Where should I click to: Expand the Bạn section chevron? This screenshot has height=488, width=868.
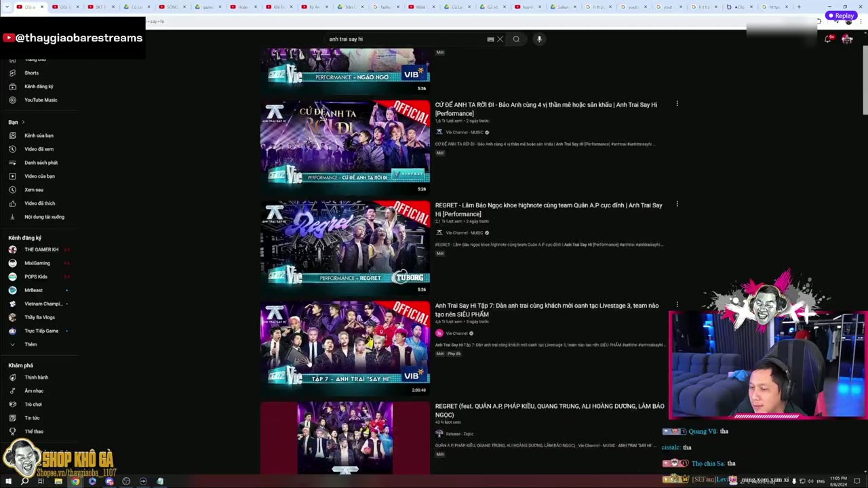tap(23, 122)
